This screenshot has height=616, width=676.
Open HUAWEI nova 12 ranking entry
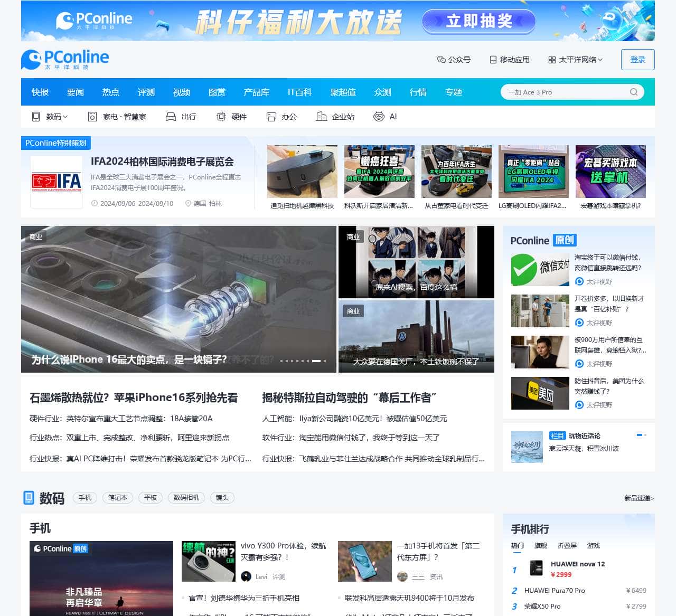[578, 564]
